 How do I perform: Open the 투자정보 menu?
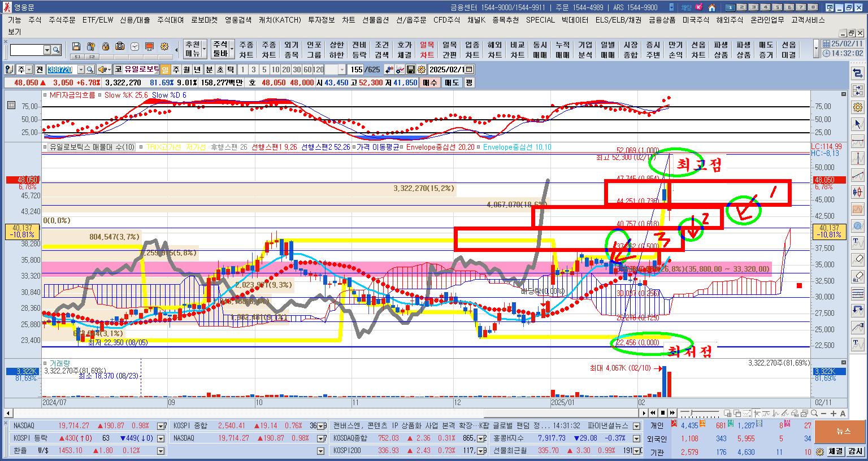321,20
